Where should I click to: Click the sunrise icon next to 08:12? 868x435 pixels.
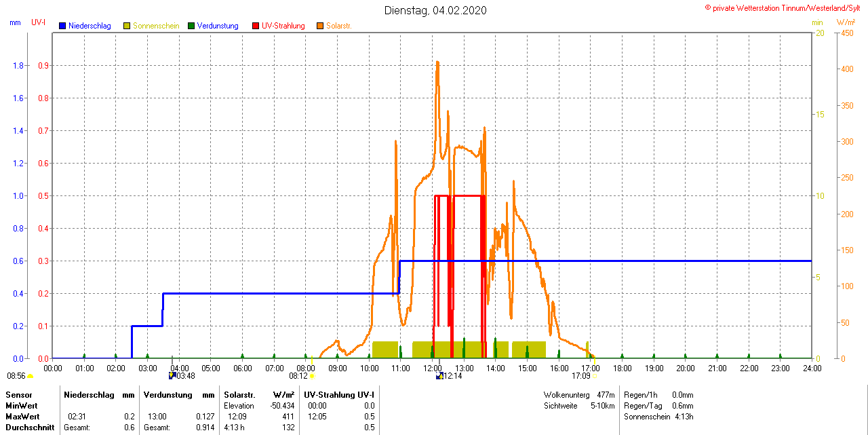point(312,376)
